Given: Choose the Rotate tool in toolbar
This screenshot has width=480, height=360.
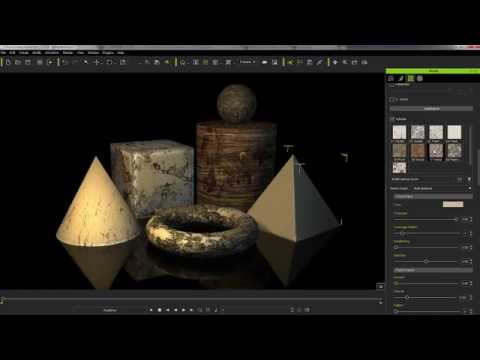Looking at the screenshot, I should click(110, 62).
